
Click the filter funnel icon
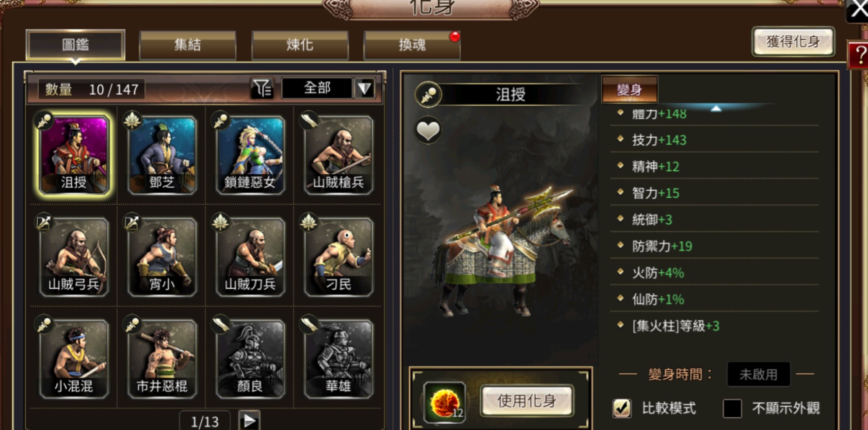click(262, 88)
